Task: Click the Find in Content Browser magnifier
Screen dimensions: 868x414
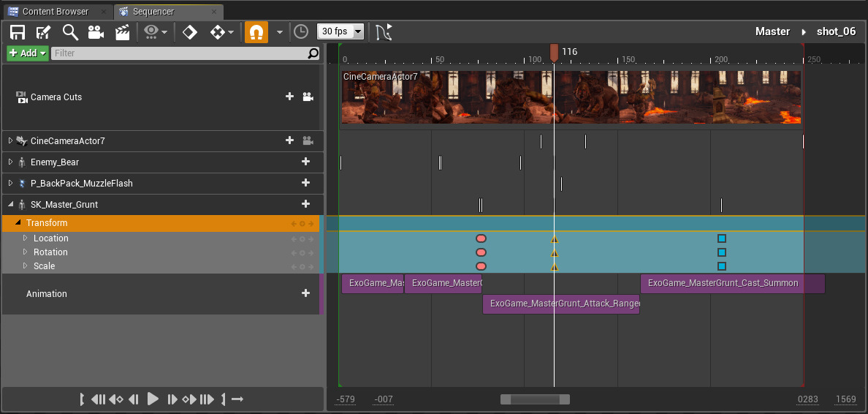Action: [x=70, y=31]
